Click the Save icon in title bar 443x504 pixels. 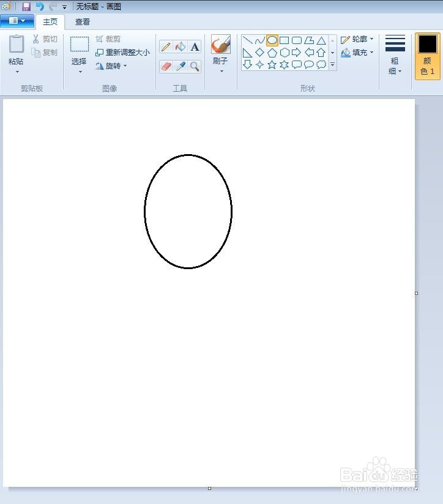[x=26, y=6]
